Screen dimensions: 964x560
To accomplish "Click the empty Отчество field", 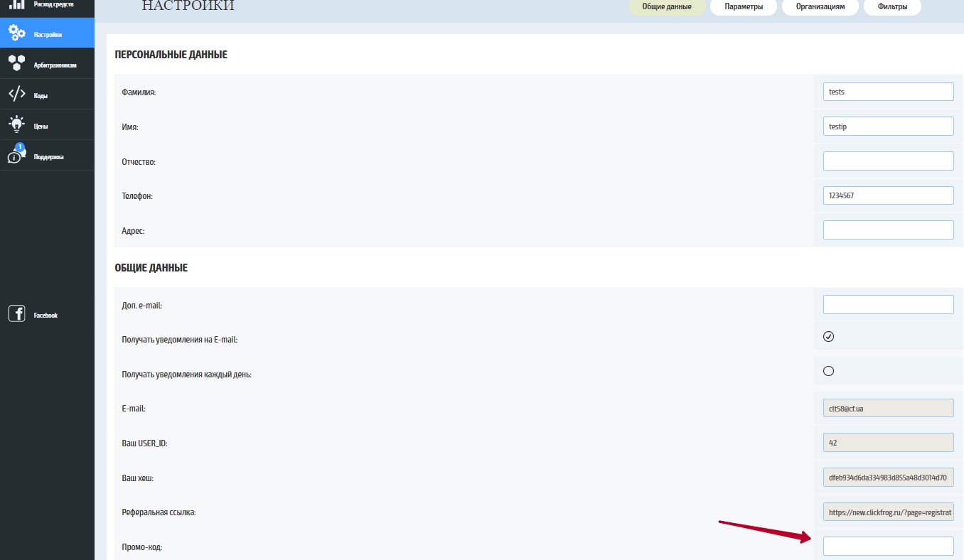I will [888, 161].
